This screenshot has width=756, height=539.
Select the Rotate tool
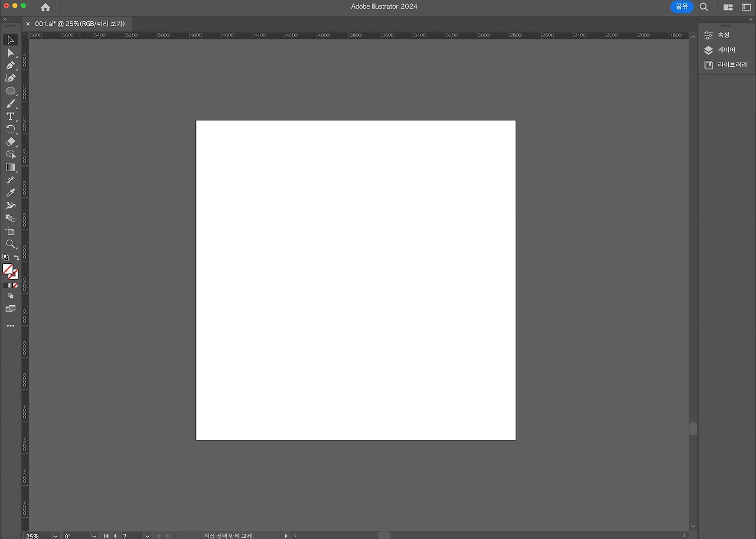(x=11, y=129)
